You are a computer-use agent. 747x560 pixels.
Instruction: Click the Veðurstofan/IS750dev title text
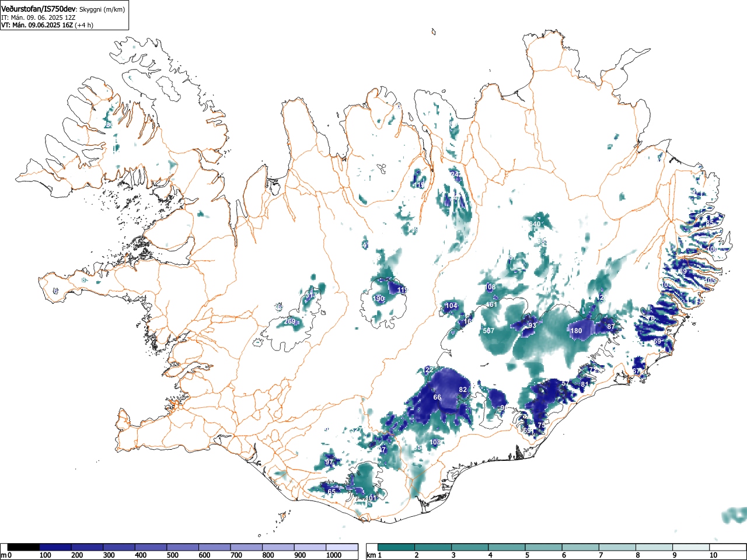[x=39, y=9]
